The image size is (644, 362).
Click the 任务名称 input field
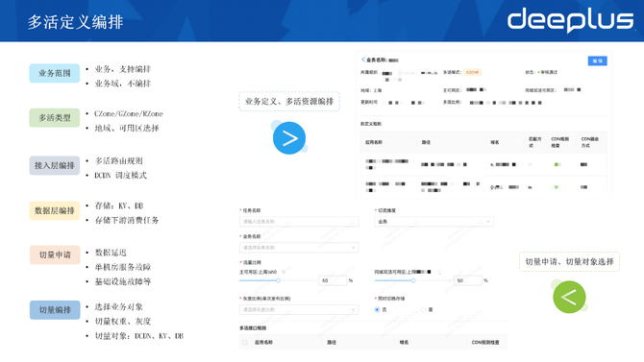coord(299,222)
